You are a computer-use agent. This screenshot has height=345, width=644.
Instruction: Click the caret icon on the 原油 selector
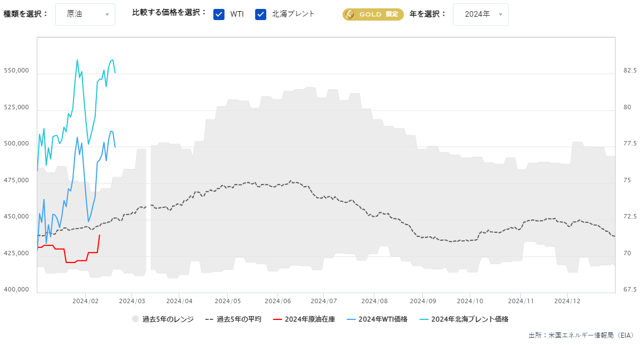(x=108, y=14)
